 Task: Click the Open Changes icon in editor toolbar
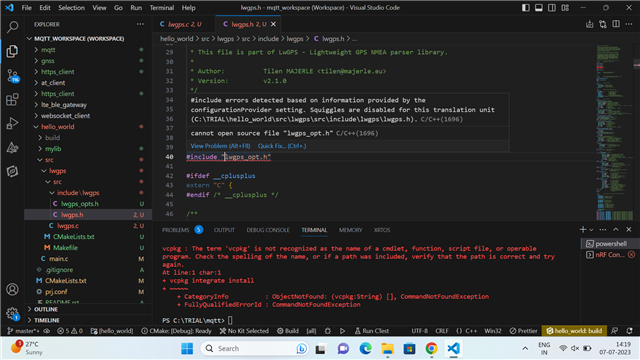(603, 24)
